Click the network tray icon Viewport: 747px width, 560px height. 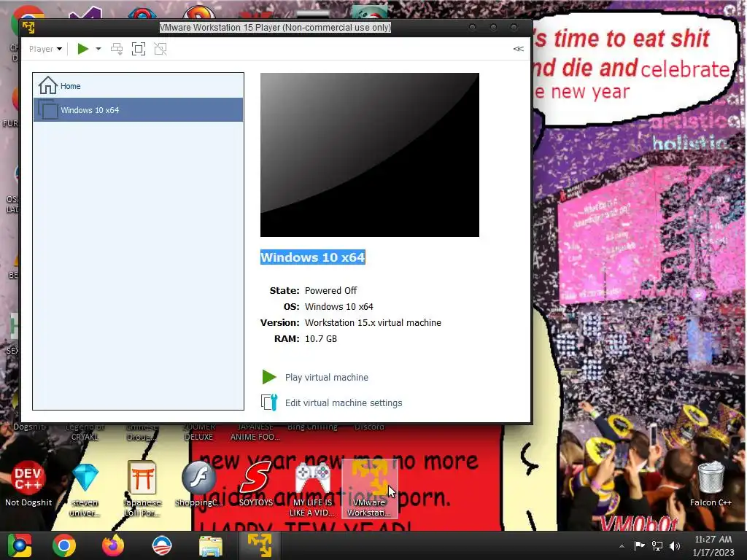click(657, 545)
